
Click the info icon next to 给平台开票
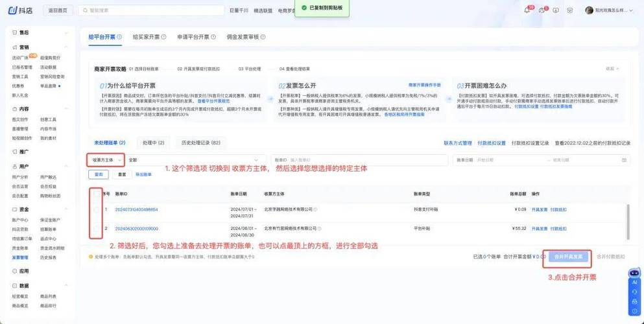click(x=119, y=37)
